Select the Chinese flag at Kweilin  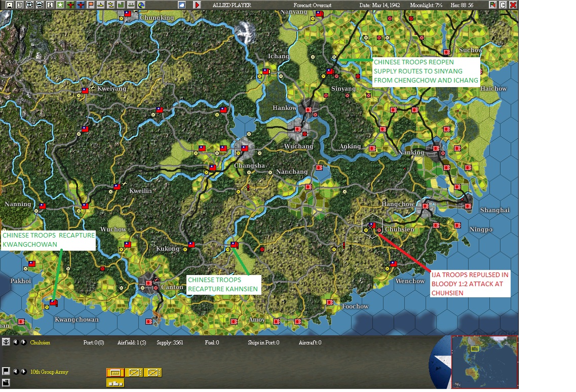tap(117, 187)
